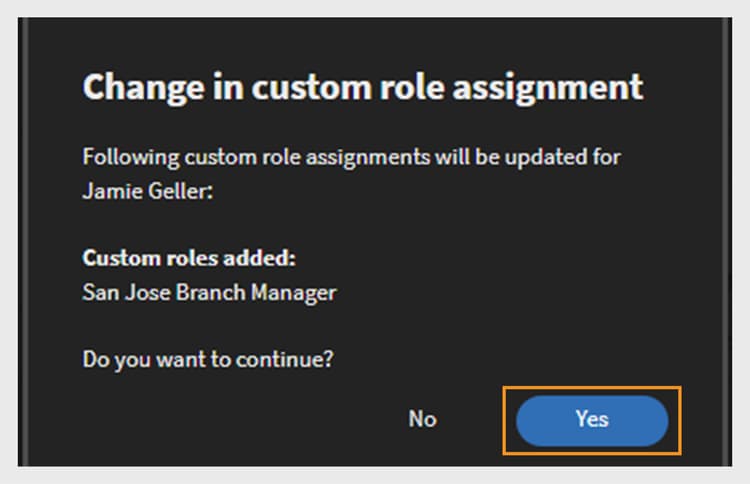This screenshot has width=750, height=484.
Task: Reject adding San Jose Branch Manager role
Action: (423, 419)
